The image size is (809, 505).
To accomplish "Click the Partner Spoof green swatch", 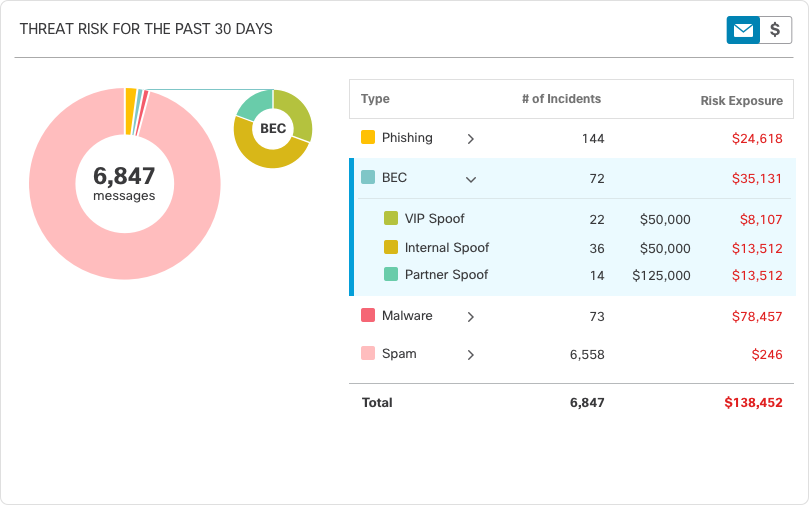I will click(x=391, y=274).
